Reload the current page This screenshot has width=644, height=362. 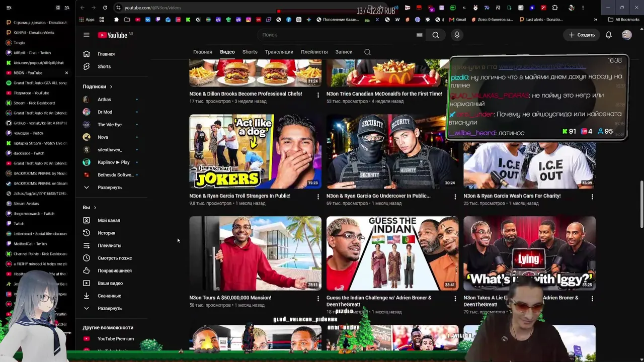(x=105, y=8)
